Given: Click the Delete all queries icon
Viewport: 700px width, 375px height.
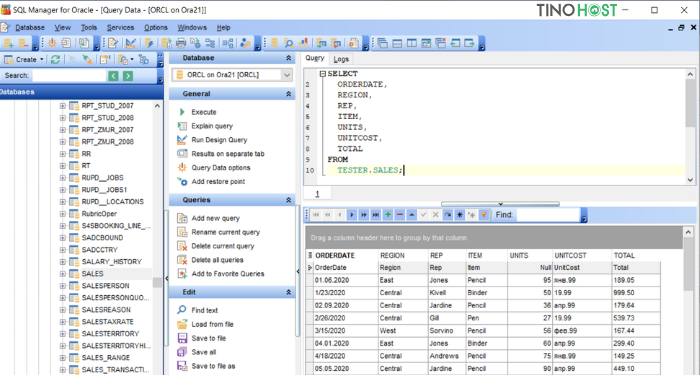Looking at the screenshot, I should (182, 260).
